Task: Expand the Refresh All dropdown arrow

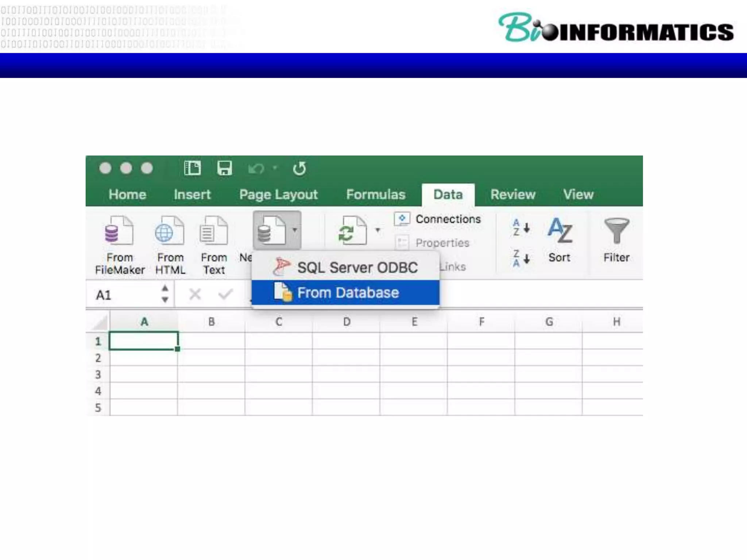Action: coord(378,230)
